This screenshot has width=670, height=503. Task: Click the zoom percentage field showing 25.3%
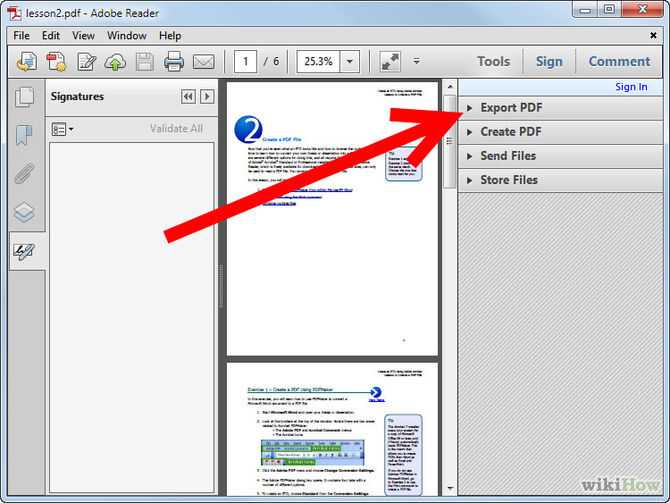point(318,62)
